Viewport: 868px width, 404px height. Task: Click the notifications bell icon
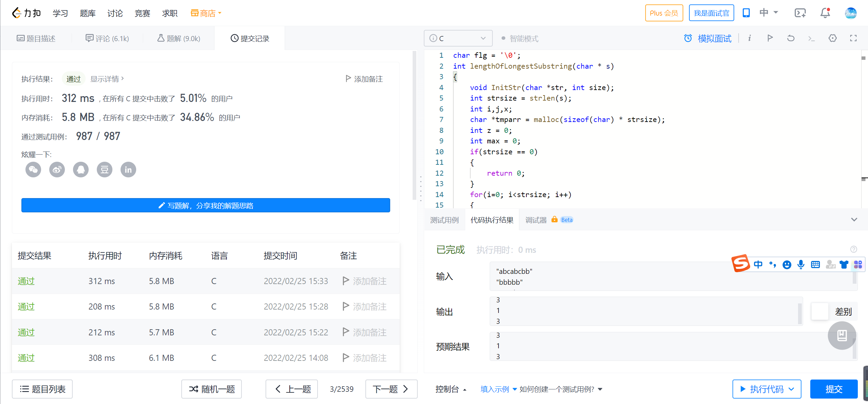(x=825, y=13)
